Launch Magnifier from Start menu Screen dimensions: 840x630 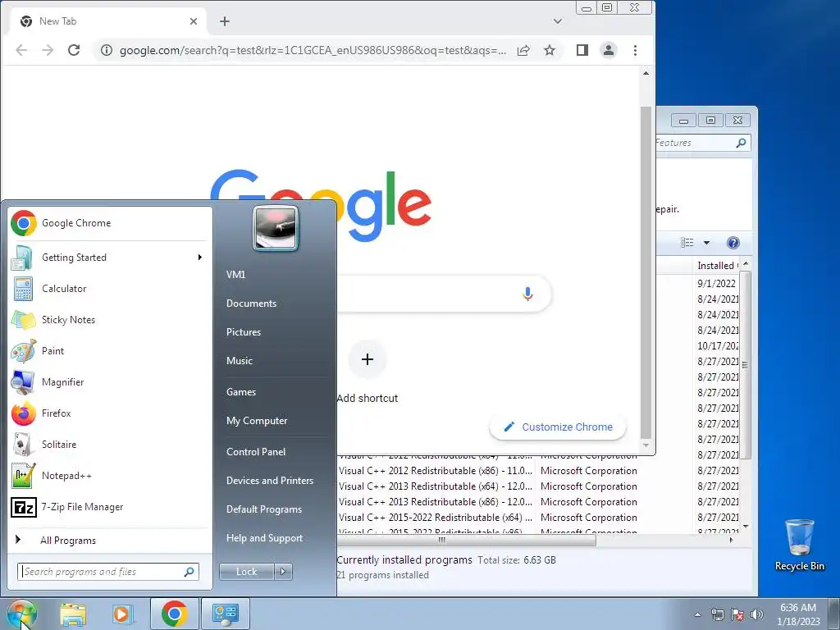point(110,382)
